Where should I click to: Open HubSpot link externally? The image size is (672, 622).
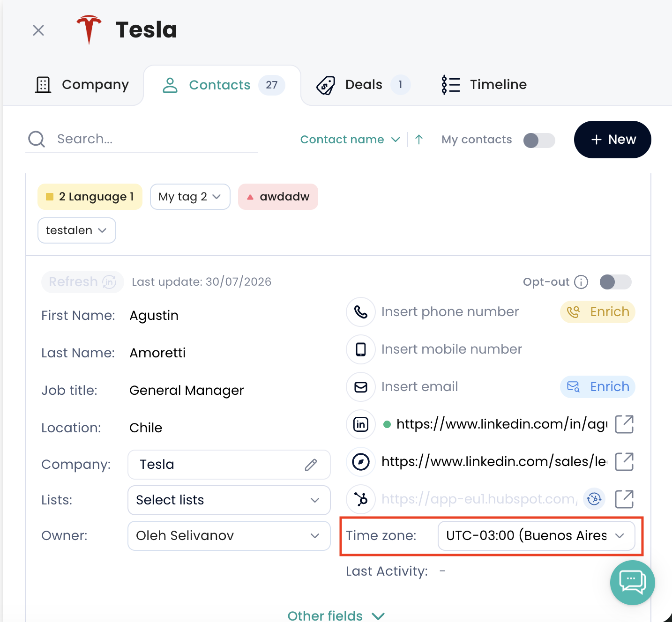(x=624, y=499)
